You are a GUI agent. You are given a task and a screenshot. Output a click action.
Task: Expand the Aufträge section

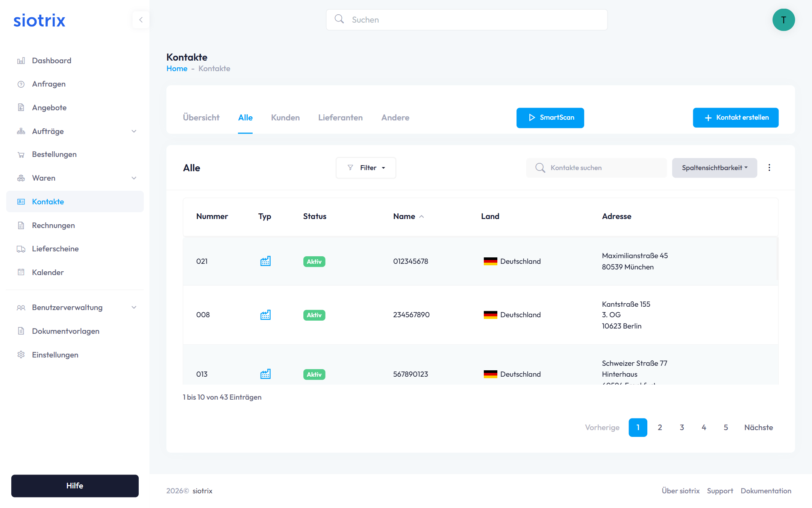pos(134,131)
